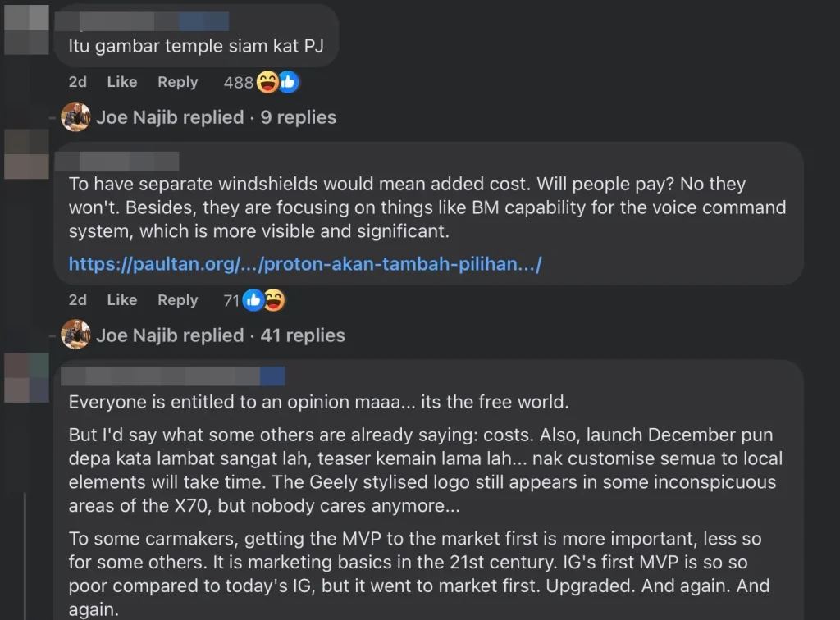Open the profile picture of the windshields commenter
Screen dimensions: 840x620
tap(27, 153)
